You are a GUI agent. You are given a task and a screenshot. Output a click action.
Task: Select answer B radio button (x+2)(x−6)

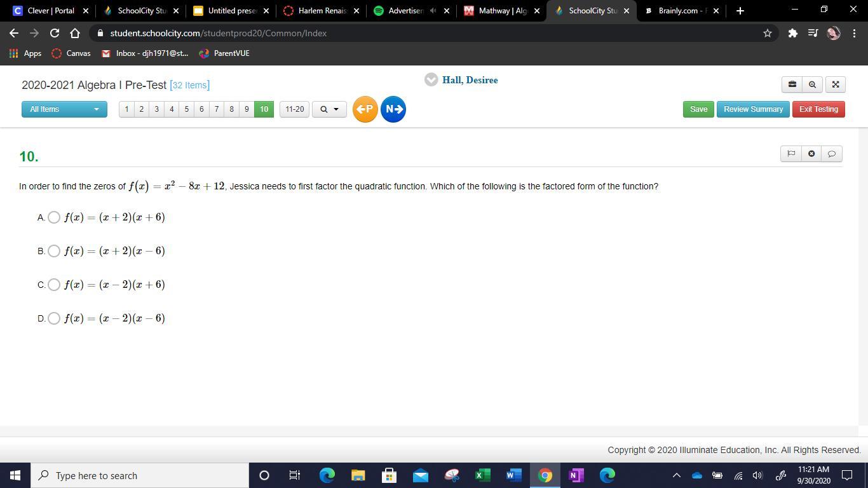54,251
